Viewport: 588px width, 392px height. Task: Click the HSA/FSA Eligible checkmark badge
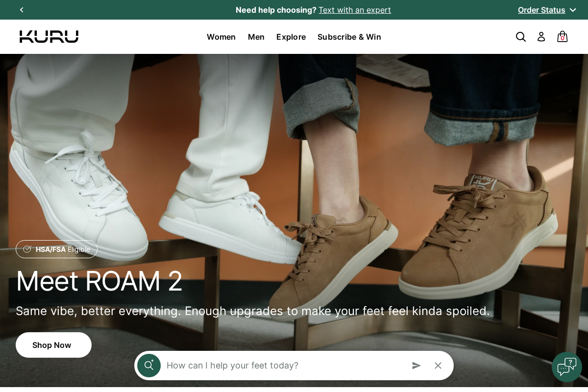[x=27, y=249]
